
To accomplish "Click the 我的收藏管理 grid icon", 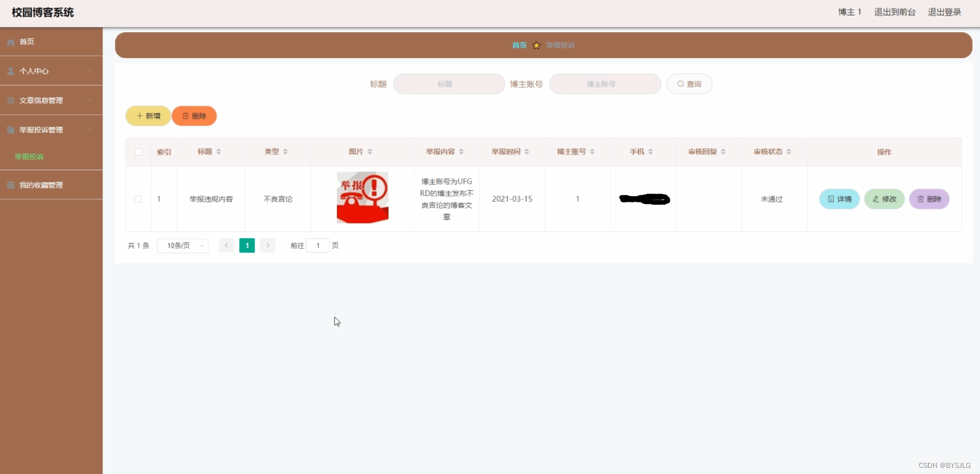I will point(11,185).
